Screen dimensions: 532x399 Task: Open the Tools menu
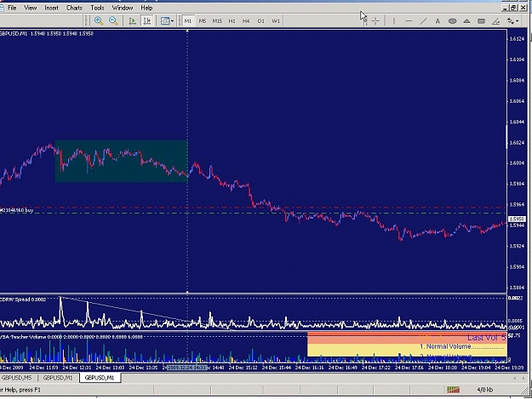click(x=97, y=8)
